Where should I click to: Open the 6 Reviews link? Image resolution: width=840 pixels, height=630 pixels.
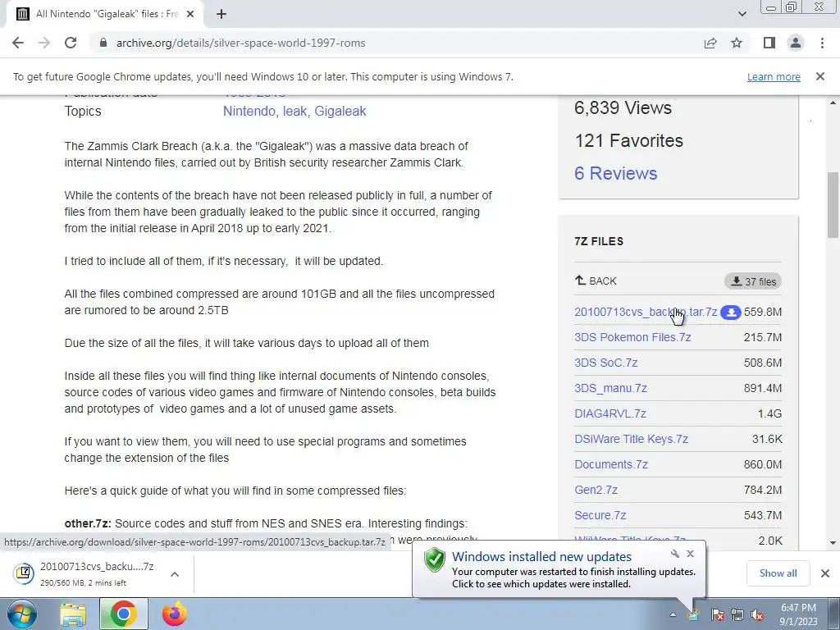pyautogui.click(x=615, y=173)
